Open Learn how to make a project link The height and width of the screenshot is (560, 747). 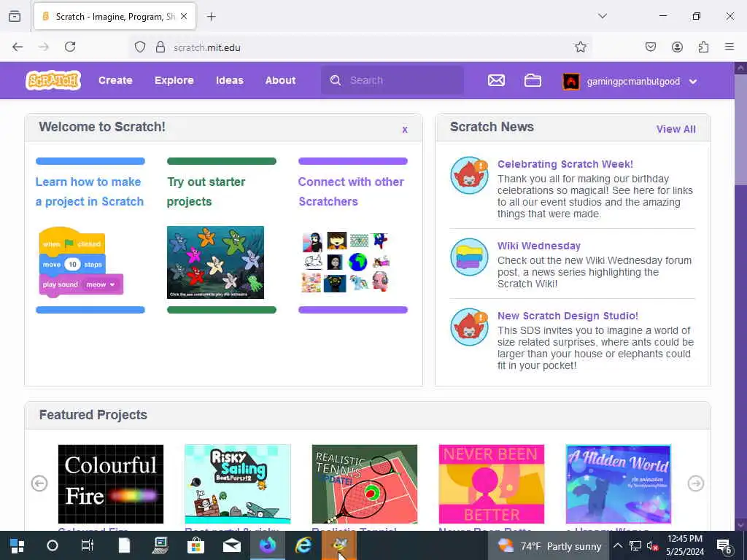click(90, 192)
